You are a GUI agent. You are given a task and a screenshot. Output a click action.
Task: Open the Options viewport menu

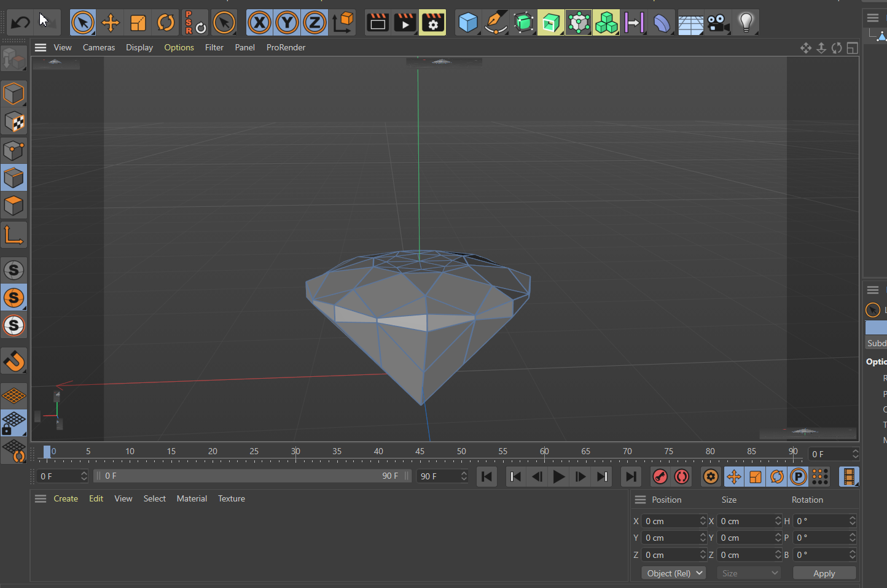pyautogui.click(x=179, y=47)
